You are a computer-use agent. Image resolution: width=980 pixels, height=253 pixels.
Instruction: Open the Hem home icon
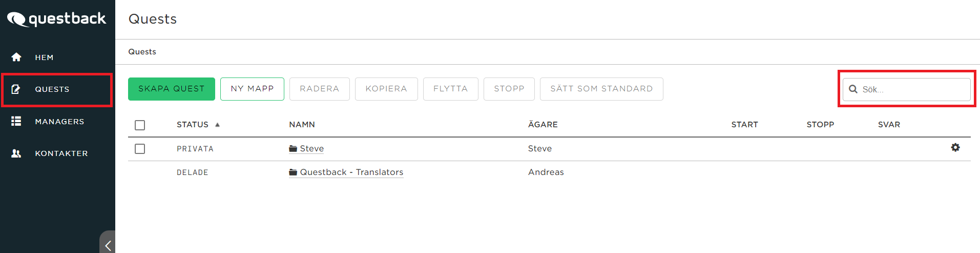16,57
